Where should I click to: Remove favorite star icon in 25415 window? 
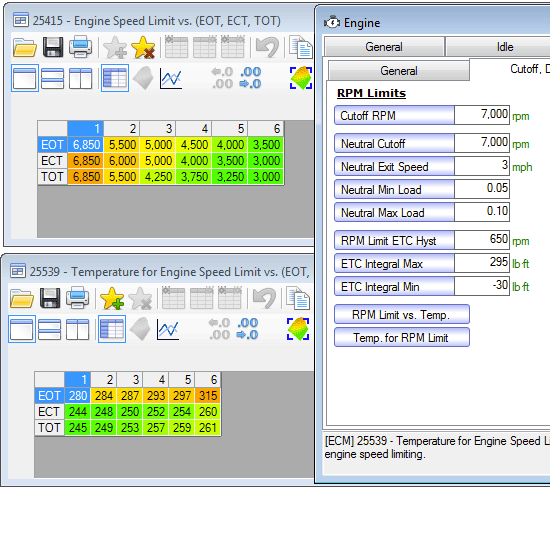coord(143,47)
